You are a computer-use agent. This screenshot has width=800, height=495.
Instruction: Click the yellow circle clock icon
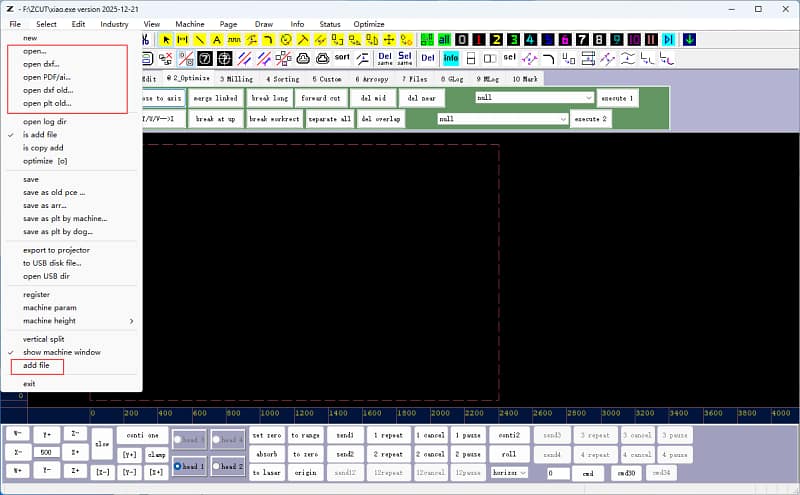click(286, 39)
